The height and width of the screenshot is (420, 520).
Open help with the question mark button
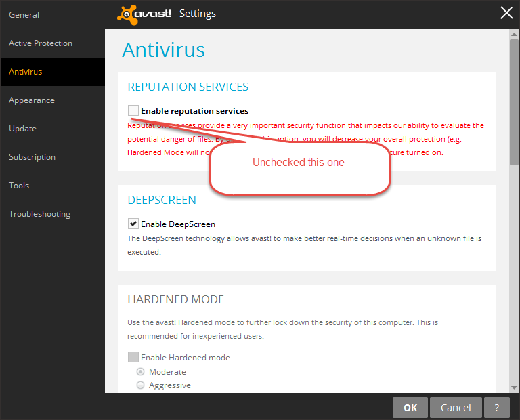tap(497, 407)
